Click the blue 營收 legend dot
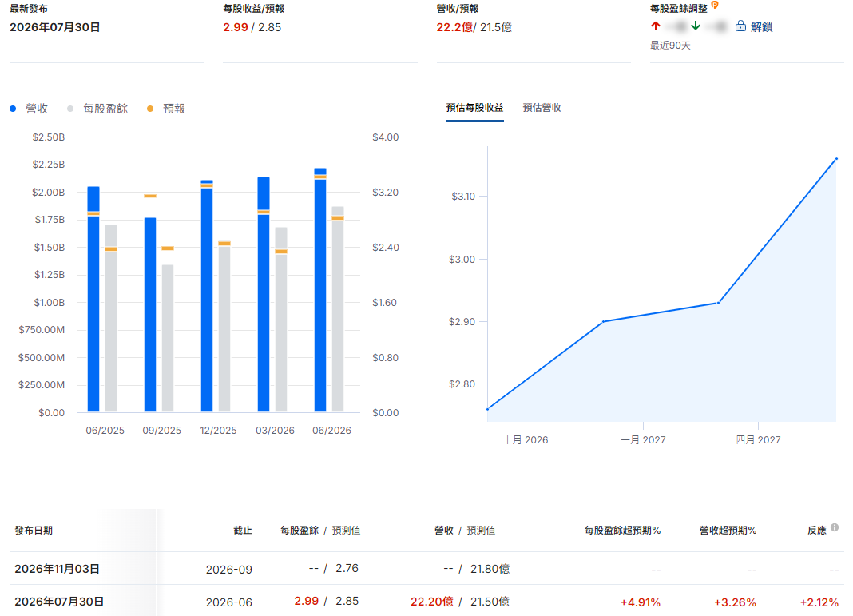853x616 pixels. coord(13,109)
